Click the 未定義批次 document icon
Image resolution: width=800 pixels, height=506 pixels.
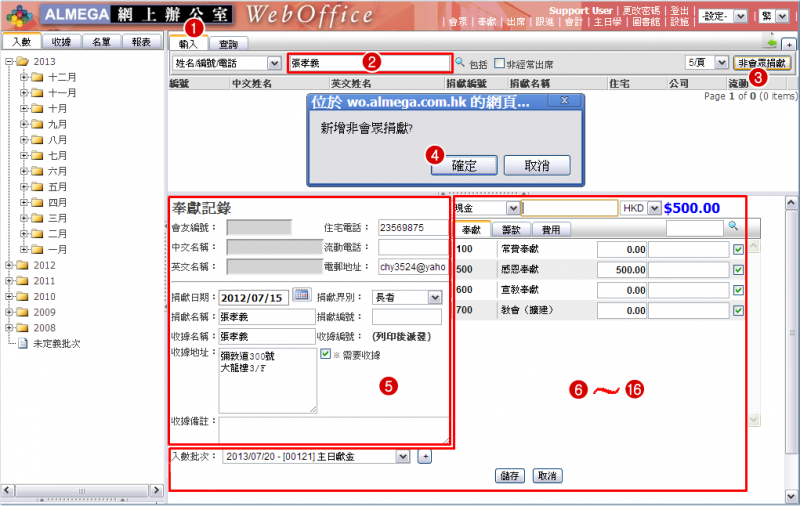point(24,343)
